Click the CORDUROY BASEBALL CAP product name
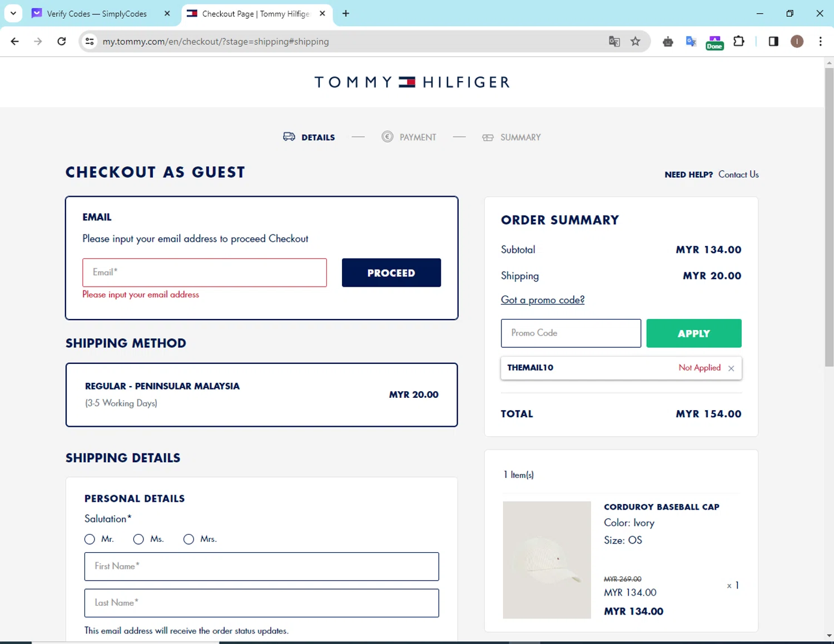This screenshot has width=834, height=644. tap(662, 507)
